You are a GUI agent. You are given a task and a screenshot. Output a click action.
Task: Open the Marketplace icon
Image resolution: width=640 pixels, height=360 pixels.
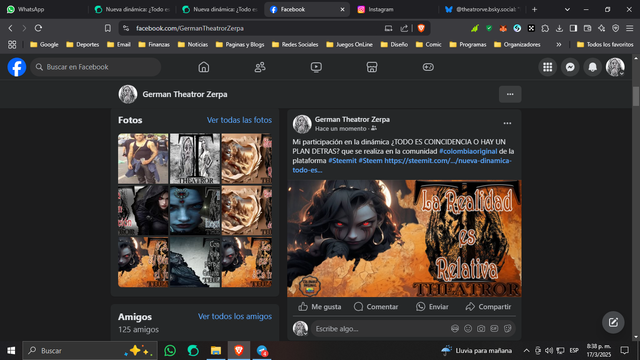tap(372, 67)
